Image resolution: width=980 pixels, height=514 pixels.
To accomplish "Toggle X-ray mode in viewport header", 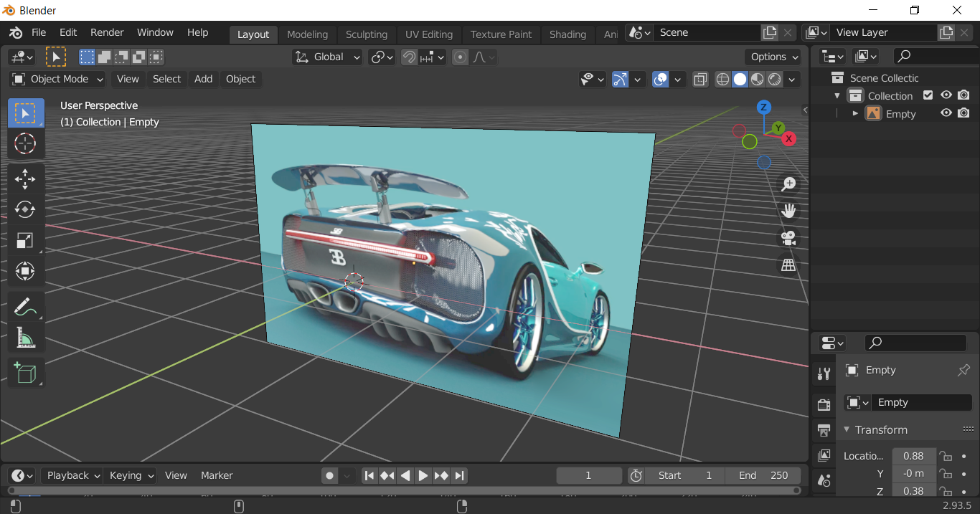I will 700,80.
